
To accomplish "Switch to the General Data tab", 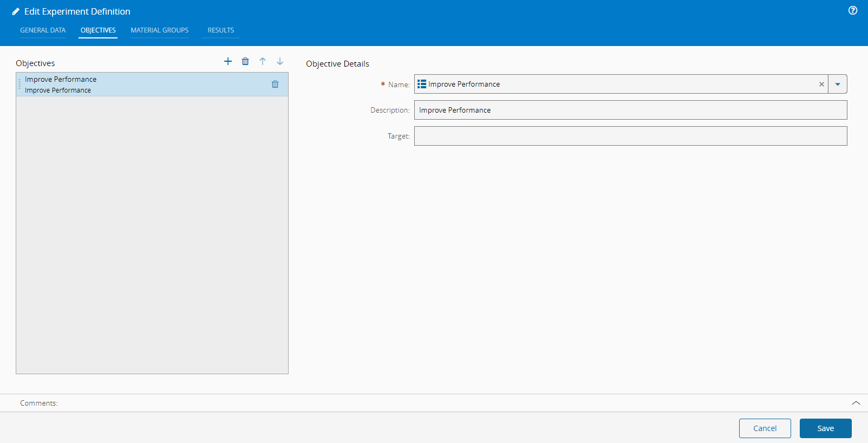I will [43, 30].
